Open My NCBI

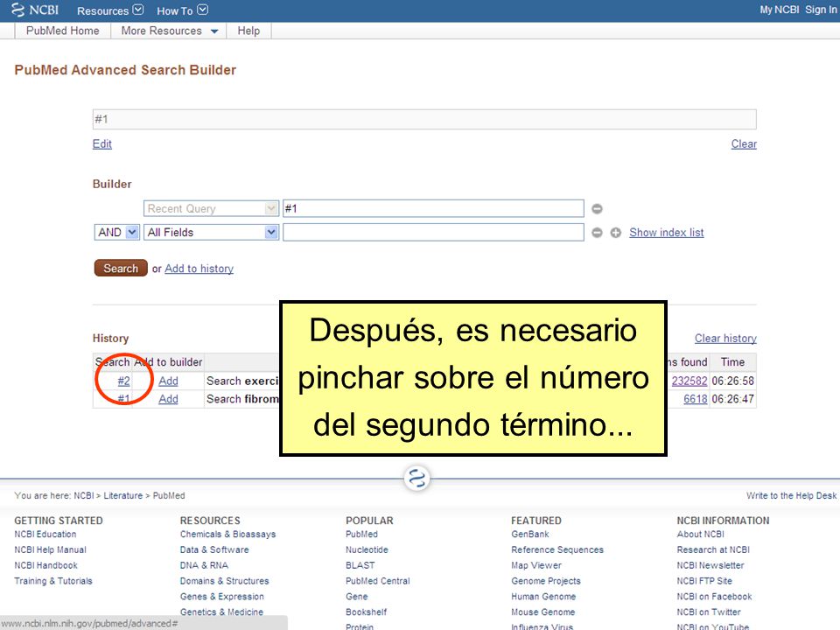click(x=779, y=10)
